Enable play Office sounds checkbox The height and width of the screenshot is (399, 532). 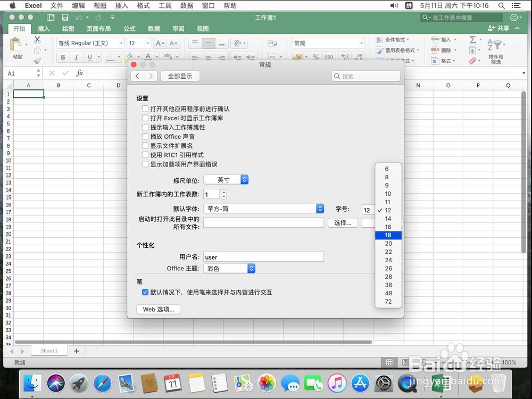tap(145, 136)
